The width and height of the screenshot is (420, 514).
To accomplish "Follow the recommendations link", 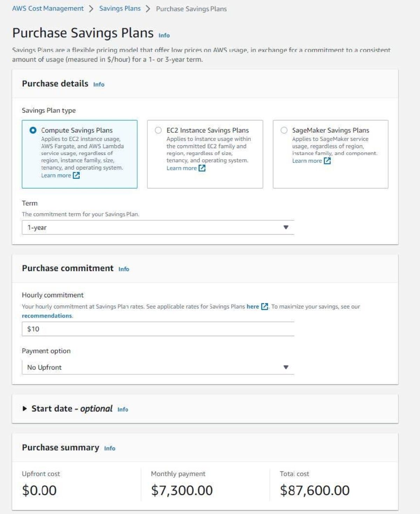I will click(47, 316).
